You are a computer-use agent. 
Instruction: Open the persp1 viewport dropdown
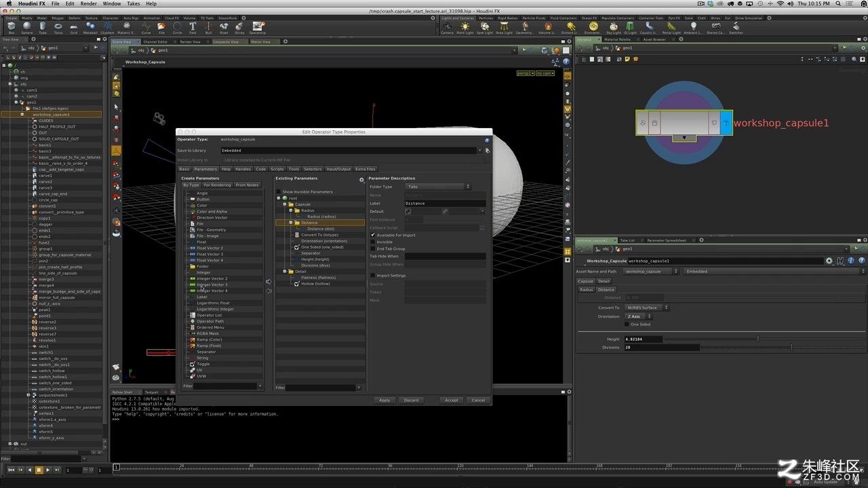pyautogui.click(x=526, y=73)
